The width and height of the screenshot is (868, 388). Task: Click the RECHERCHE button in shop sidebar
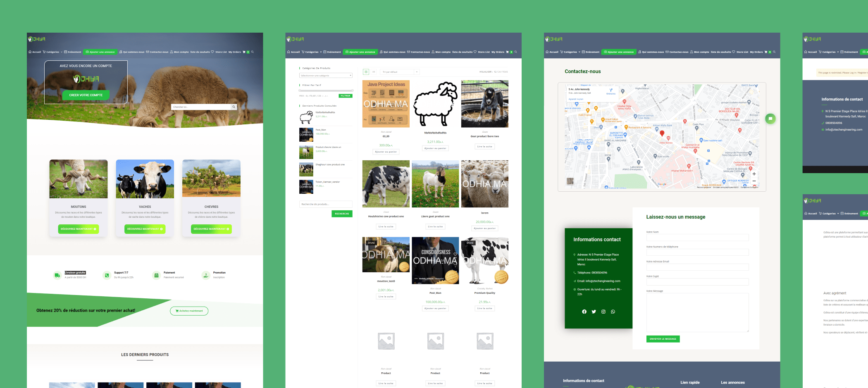coord(342,214)
